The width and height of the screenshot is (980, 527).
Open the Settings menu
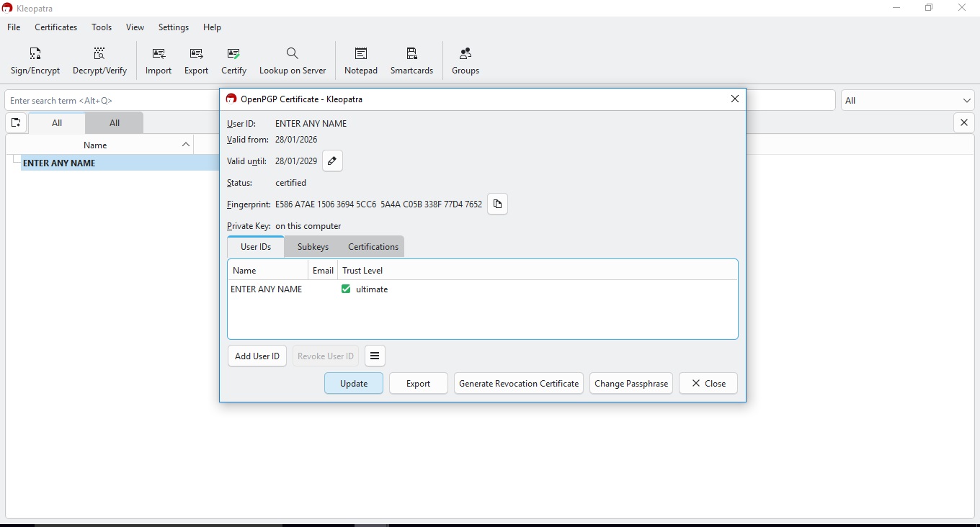coord(174,27)
